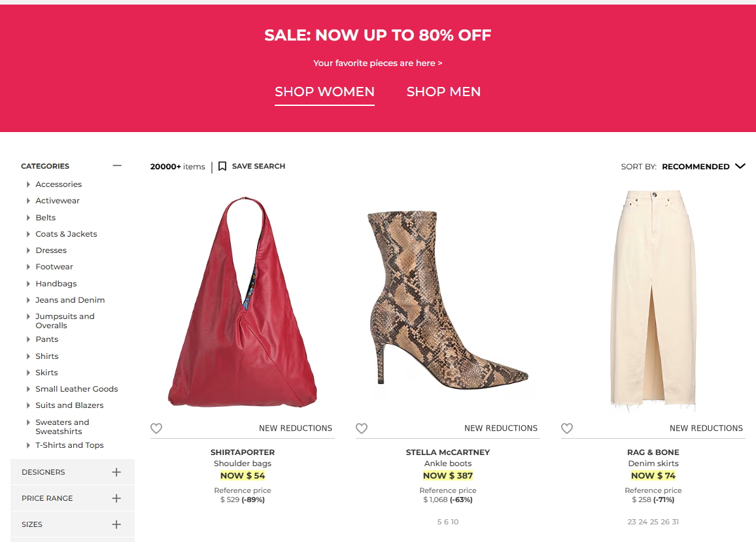This screenshot has width=756, height=542.
Task: Switch to Shop Men tab
Action: tap(443, 92)
